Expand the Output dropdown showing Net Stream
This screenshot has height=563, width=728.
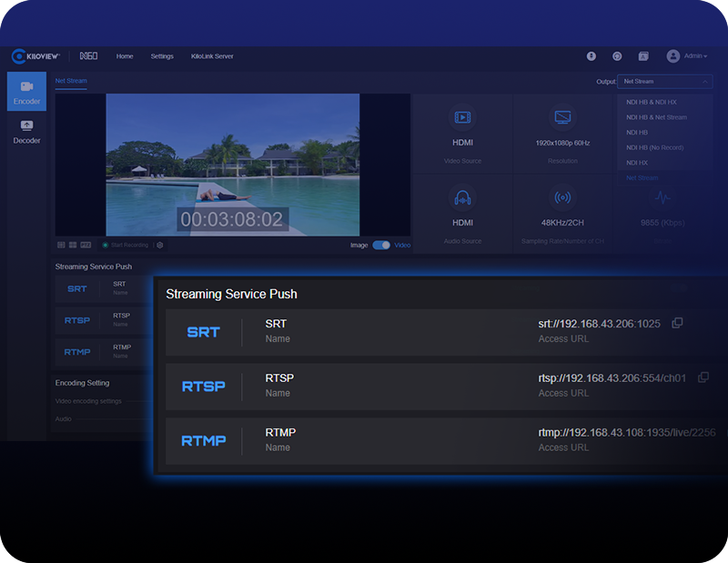click(664, 81)
